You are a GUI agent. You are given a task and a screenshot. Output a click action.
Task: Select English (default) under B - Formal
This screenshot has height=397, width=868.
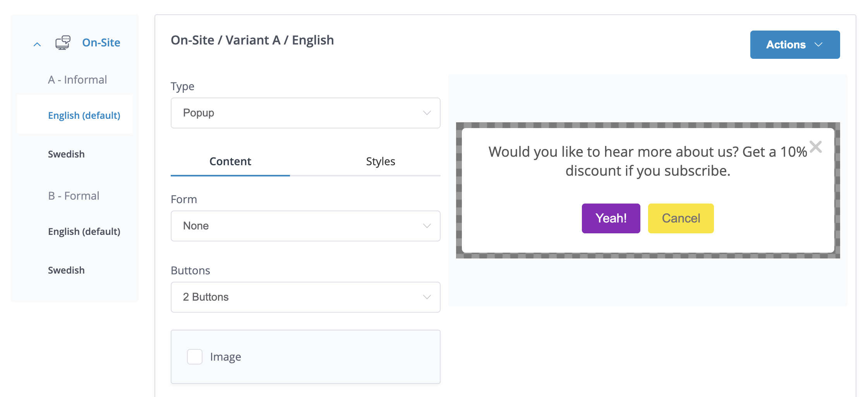tap(84, 231)
